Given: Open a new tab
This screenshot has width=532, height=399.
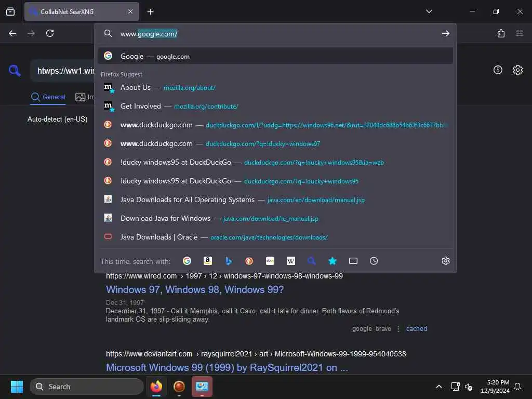Looking at the screenshot, I should point(150,12).
